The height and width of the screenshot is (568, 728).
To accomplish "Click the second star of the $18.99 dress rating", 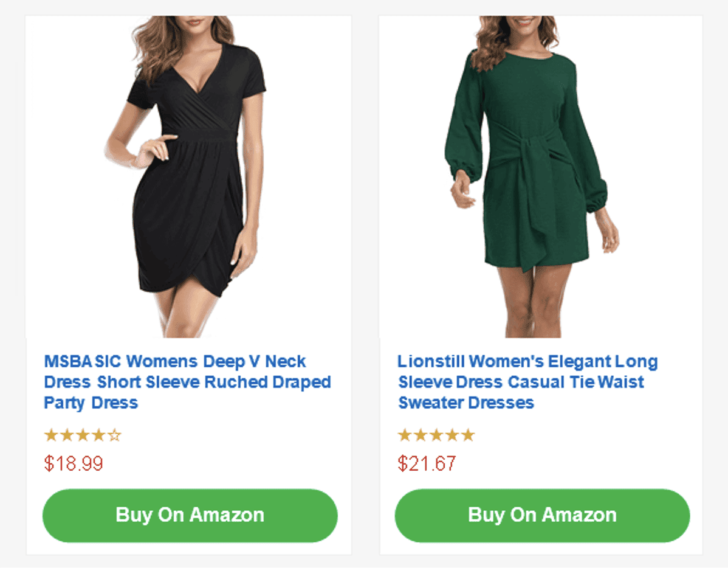I will coord(67,435).
